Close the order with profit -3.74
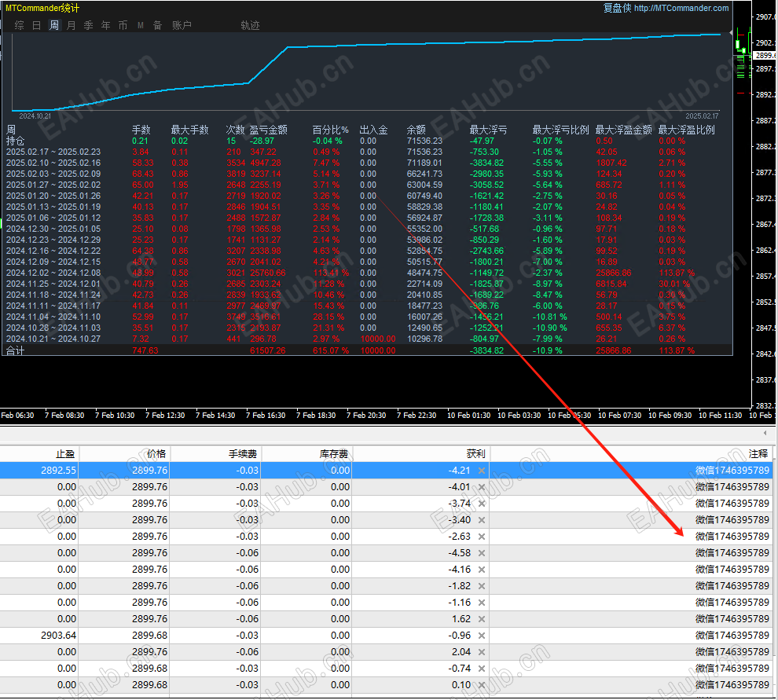This screenshot has height=700, width=778. pyautogui.click(x=481, y=504)
